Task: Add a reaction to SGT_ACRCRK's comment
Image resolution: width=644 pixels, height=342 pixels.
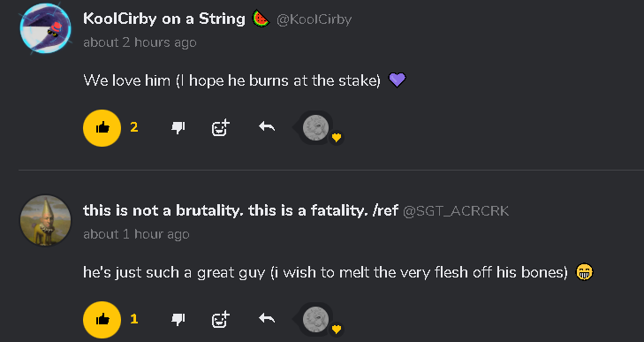Action: point(221,319)
